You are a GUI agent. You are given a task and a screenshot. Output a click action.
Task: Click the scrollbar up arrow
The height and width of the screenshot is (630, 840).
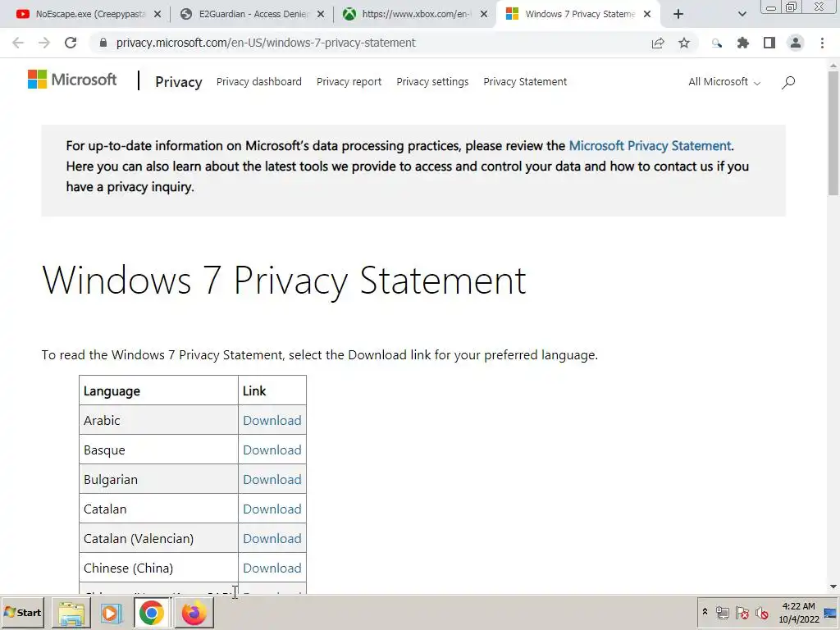(x=833, y=65)
